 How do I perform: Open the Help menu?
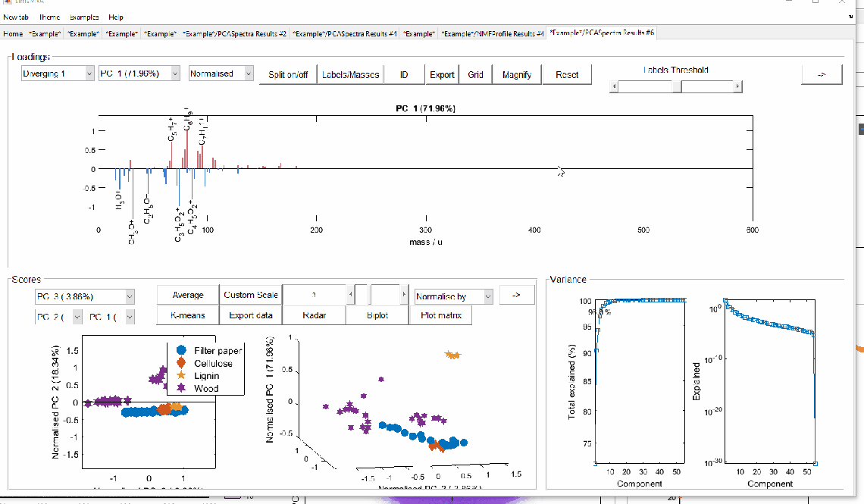pyautogui.click(x=116, y=17)
